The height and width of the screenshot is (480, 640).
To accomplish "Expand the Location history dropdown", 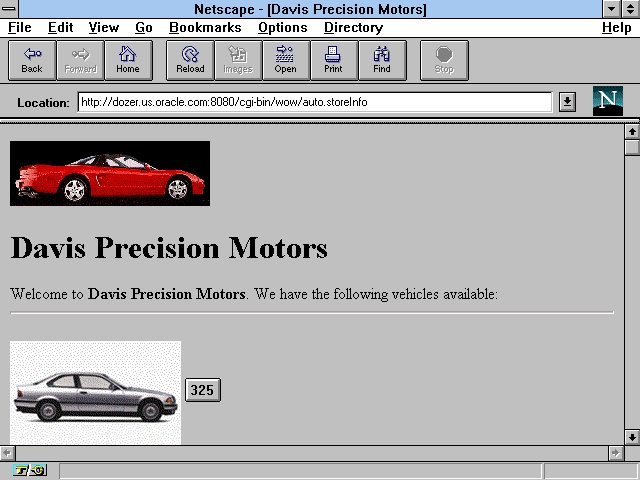I will [567, 102].
